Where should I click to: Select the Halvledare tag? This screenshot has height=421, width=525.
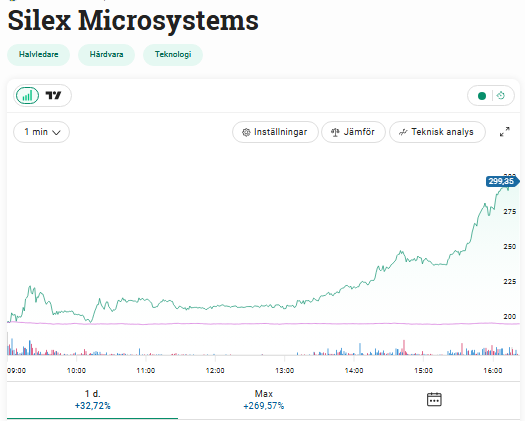[x=39, y=55]
